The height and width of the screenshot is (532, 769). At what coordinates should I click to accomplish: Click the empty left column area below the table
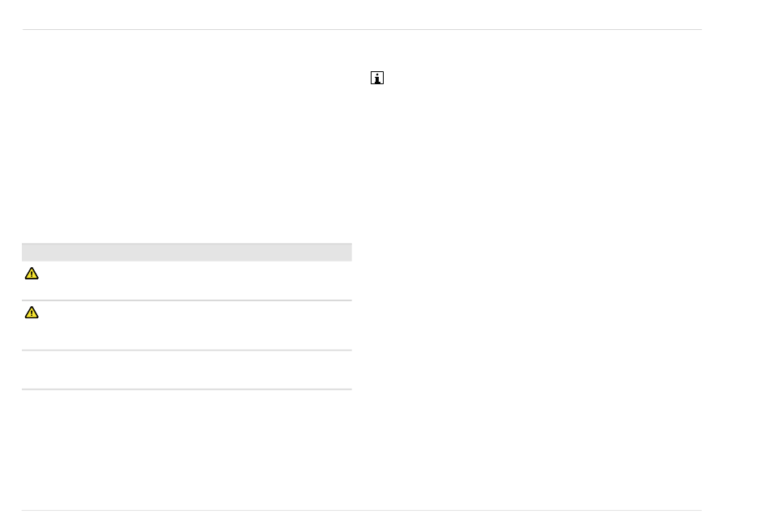186,449
